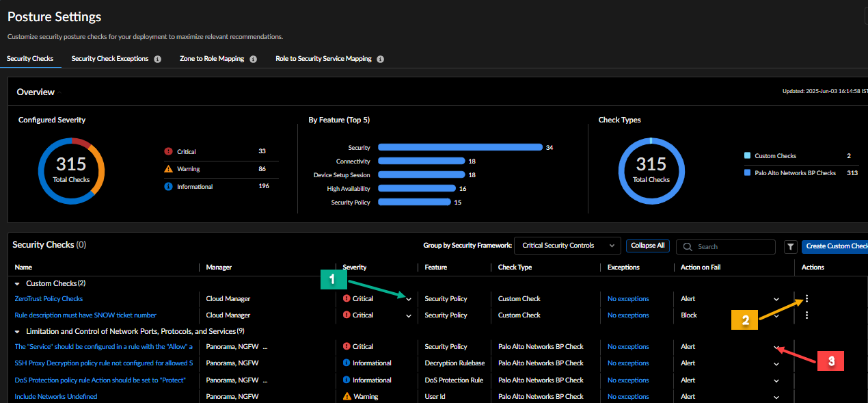
Task: Click info icon next to Security Check Exceptions
Action: coord(157,60)
